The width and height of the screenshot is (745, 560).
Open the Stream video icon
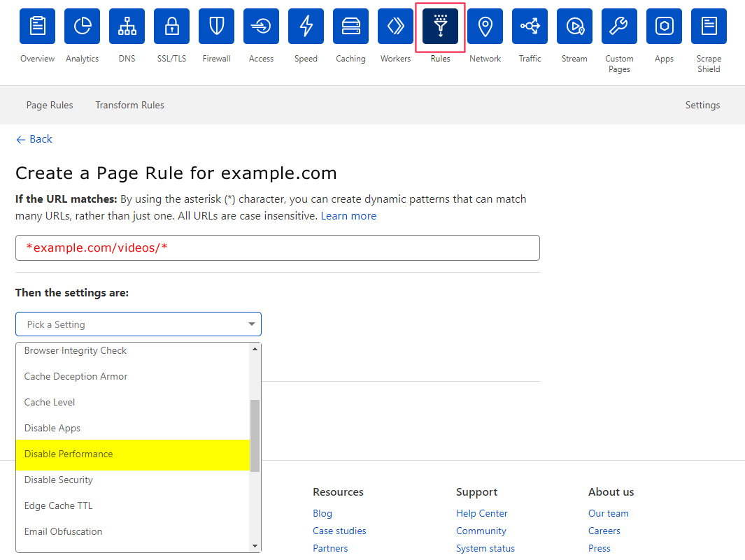tap(574, 27)
